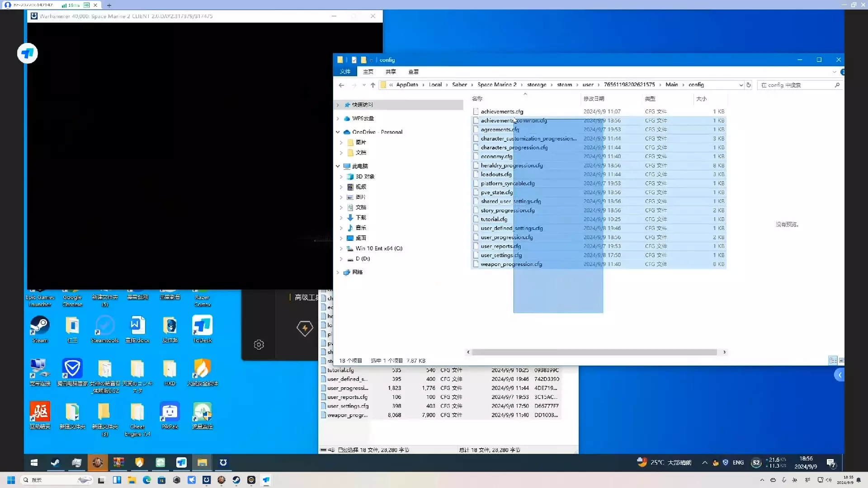868x488 pixels.
Task: Go up one folder level arrow
Action: tap(373, 85)
